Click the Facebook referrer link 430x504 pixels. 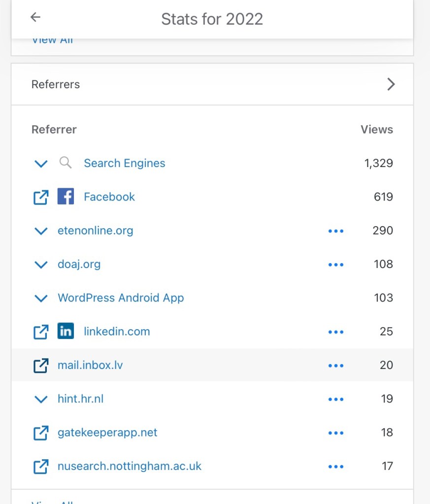(x=109, y=197)
